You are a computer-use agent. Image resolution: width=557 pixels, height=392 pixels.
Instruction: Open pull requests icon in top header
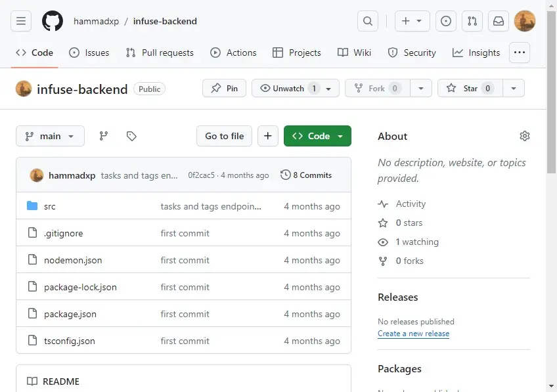coord(472,21)
